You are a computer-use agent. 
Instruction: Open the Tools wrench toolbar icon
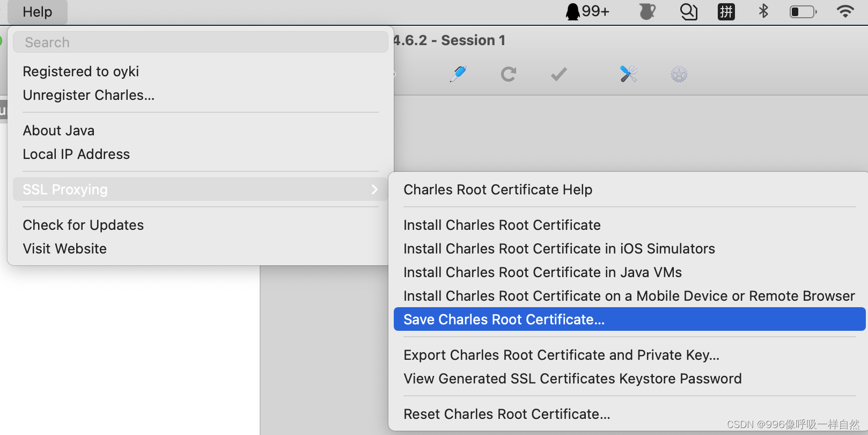[628, 74]
